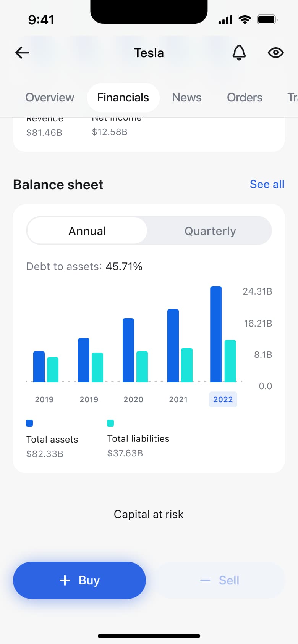Open price alerts bell icon
Screen dimensions: 298x644
[239, 53]
